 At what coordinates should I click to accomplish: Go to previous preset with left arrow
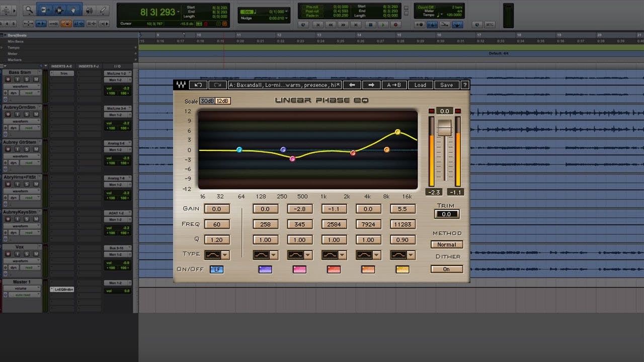point(353,85)
